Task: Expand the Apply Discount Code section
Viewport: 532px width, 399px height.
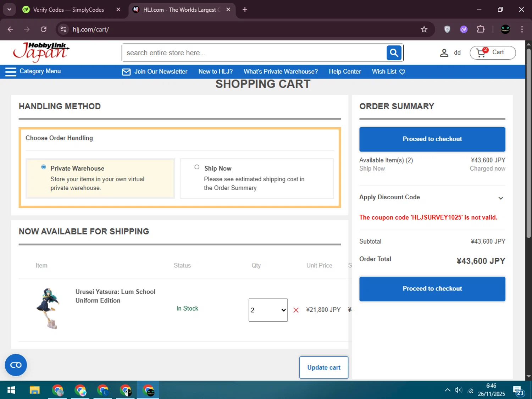Action: (x=432, y=197)
